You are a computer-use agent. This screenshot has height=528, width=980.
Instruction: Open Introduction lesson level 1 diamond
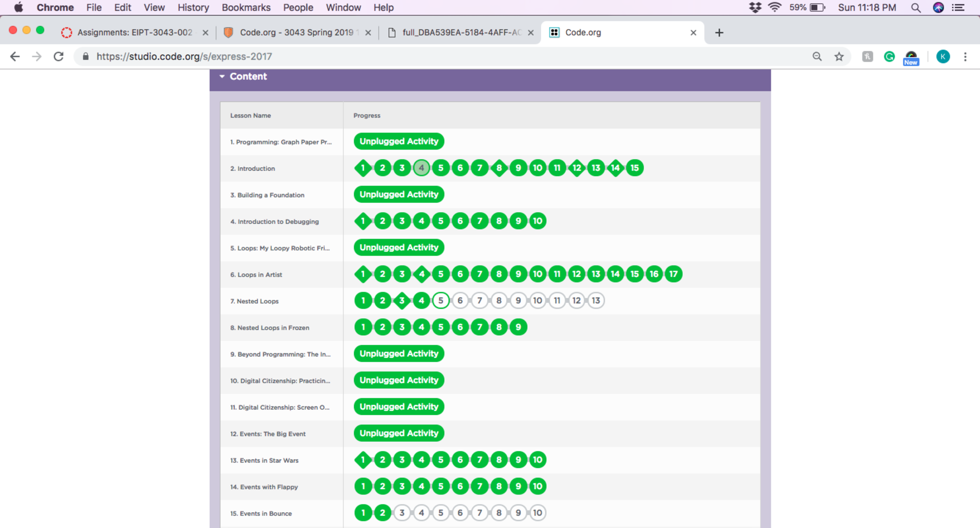point(363,168)
